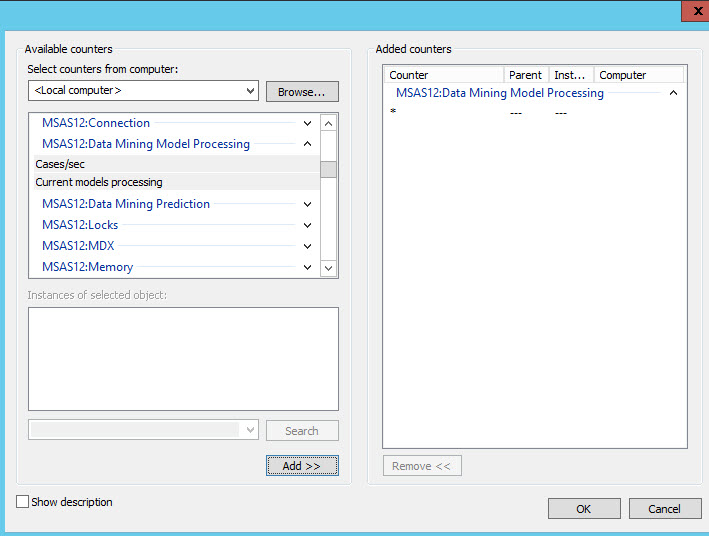Enable the Show description checkbox
The height and width of the screenshot is (536, 709).
[x=23, y=502]
